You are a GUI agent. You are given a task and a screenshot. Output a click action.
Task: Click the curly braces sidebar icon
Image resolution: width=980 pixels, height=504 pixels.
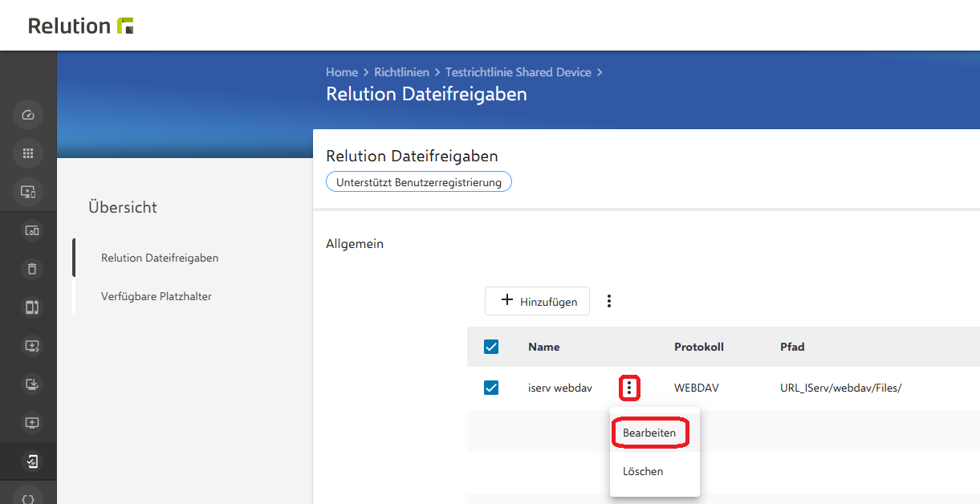(x=28, y=498)
